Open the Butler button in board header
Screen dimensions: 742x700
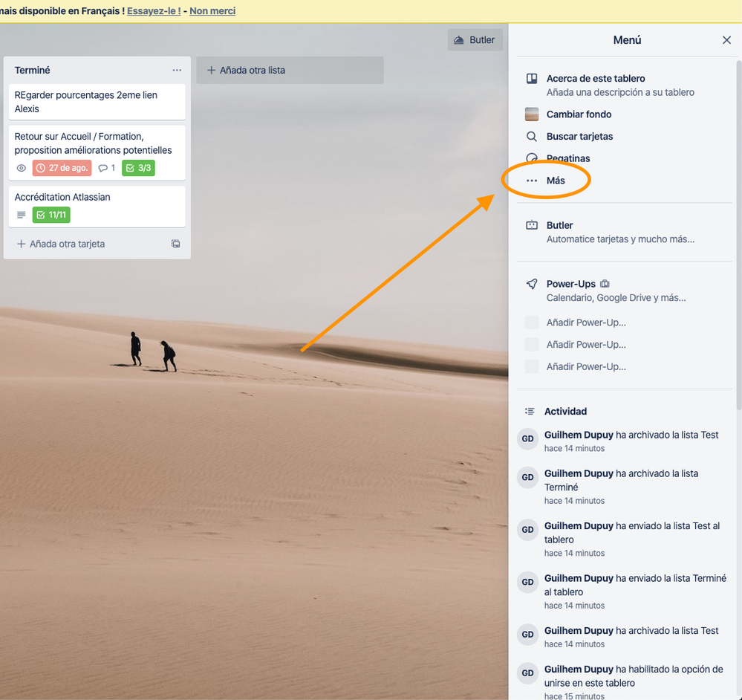point(475,40)
